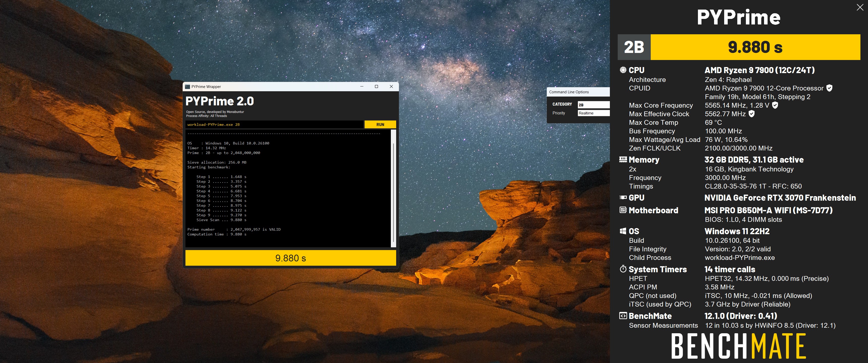Open the Priority Realtime dropdown
The height and width of the screenshot is (363, 868).
pos(593,113)
